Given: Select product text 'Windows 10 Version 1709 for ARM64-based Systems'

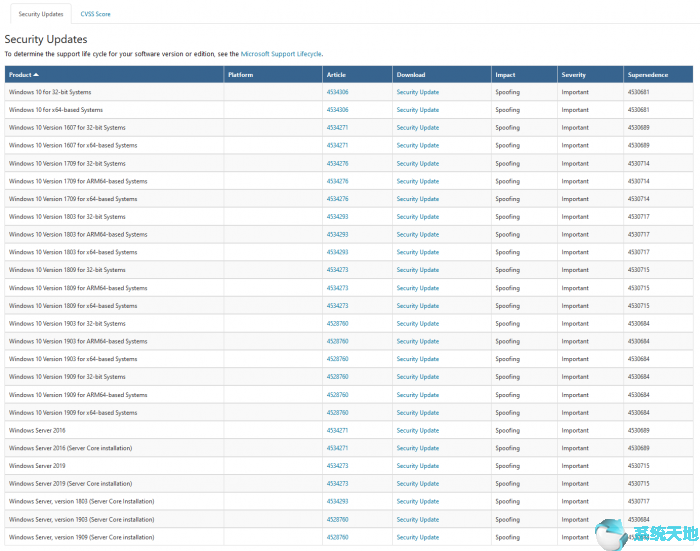Looking at the screenshot, I should pyautogui.click(x=78, y=181).
